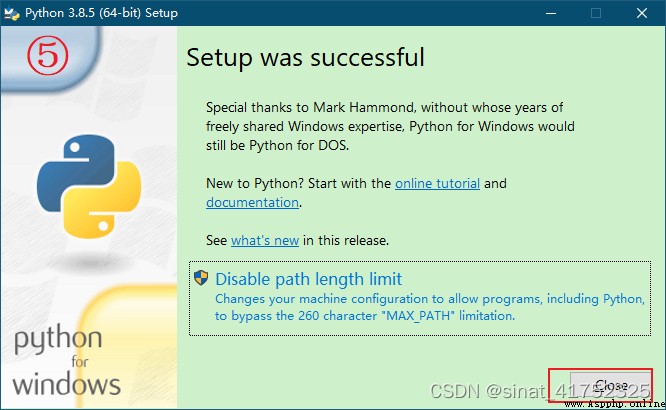Click the Close button
Screen dimensions: 666x410
tap(611, 386)
